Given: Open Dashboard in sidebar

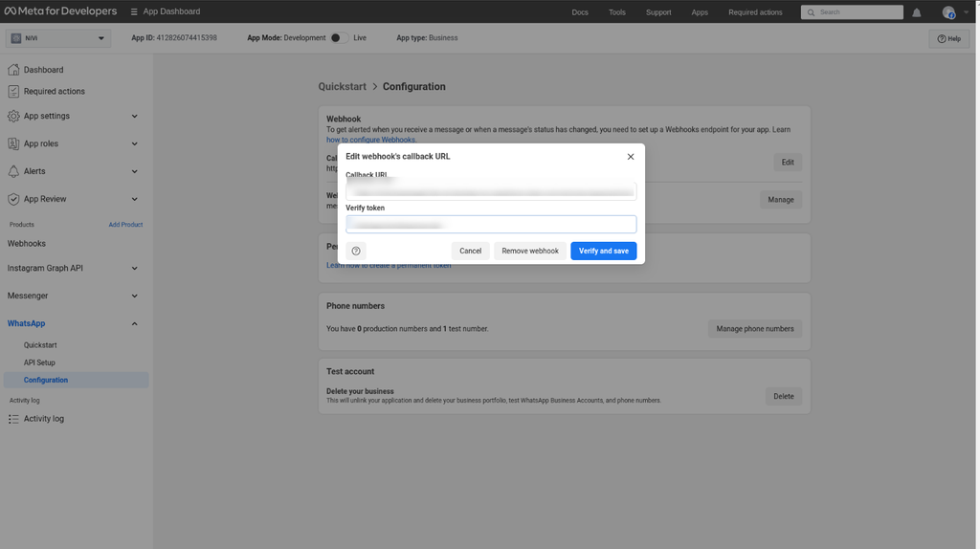Looking at the screenshot, I should click(x=43, y=70).
